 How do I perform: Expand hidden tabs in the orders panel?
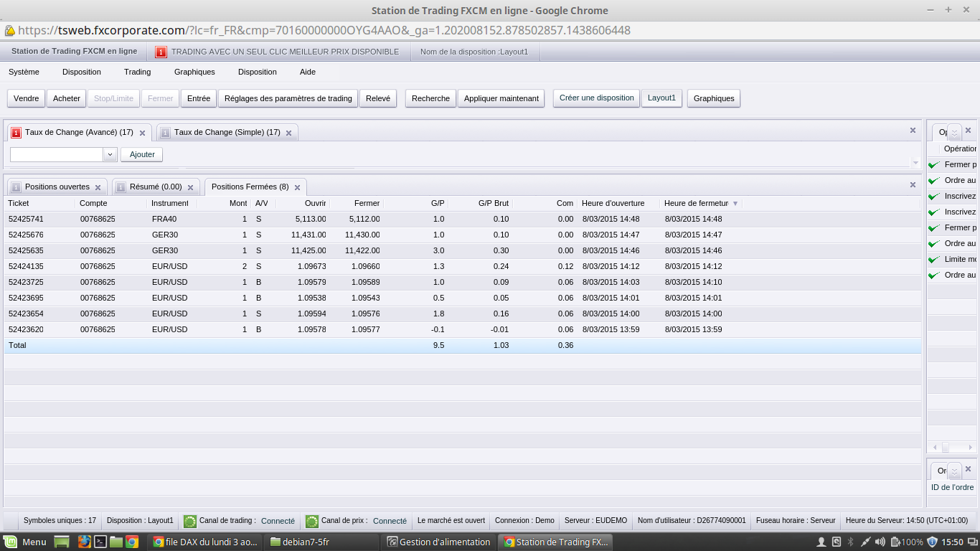coord(954,471)
